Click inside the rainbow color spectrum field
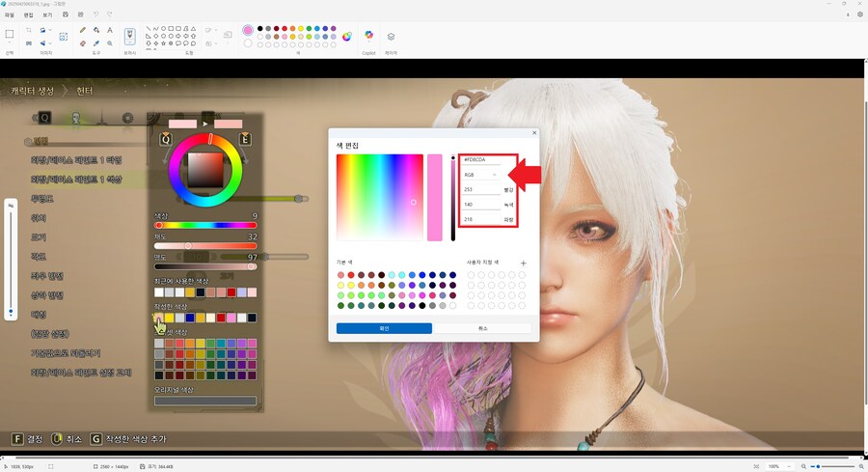The image size is (868, 472). tap(380, 197)
